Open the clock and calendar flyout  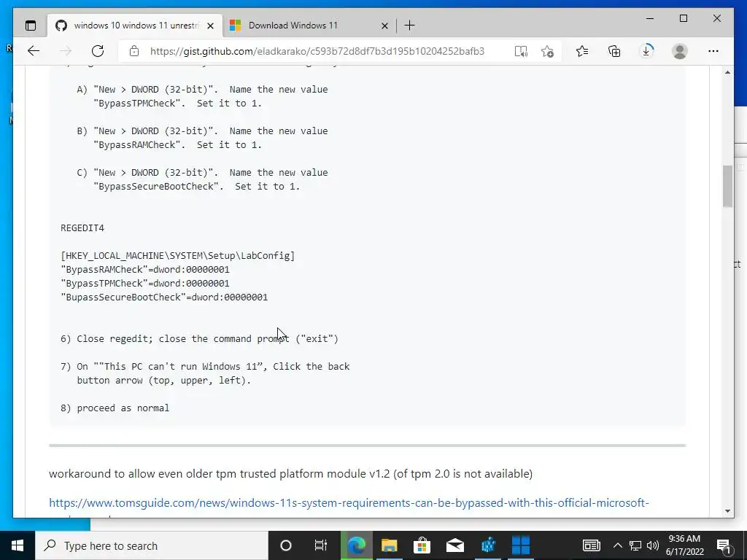684,545
